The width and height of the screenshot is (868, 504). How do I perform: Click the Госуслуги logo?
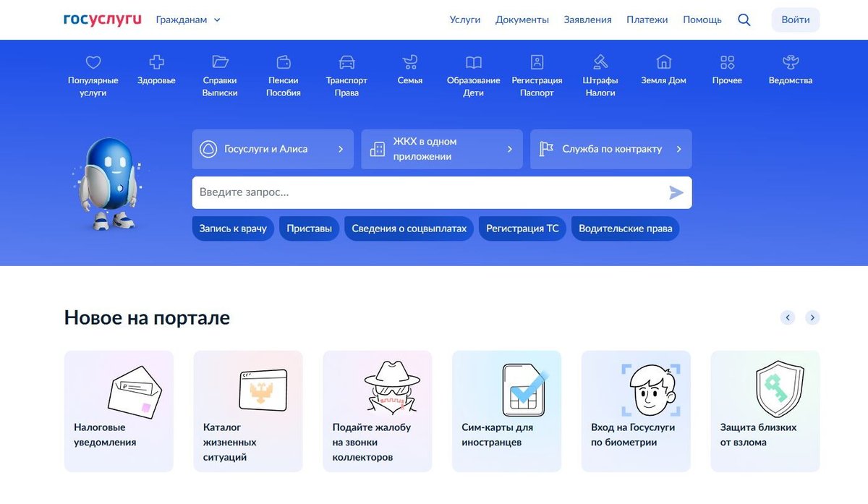103,20
